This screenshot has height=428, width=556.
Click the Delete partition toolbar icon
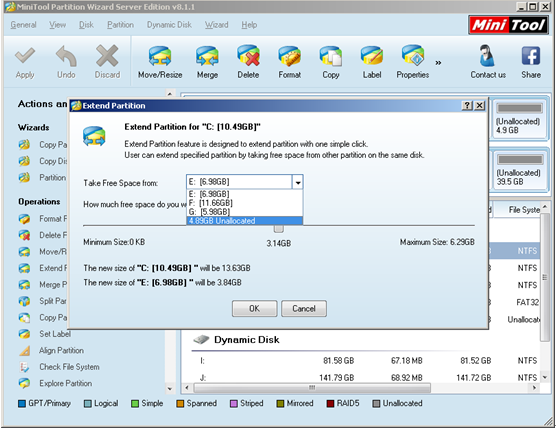point(248,56)
